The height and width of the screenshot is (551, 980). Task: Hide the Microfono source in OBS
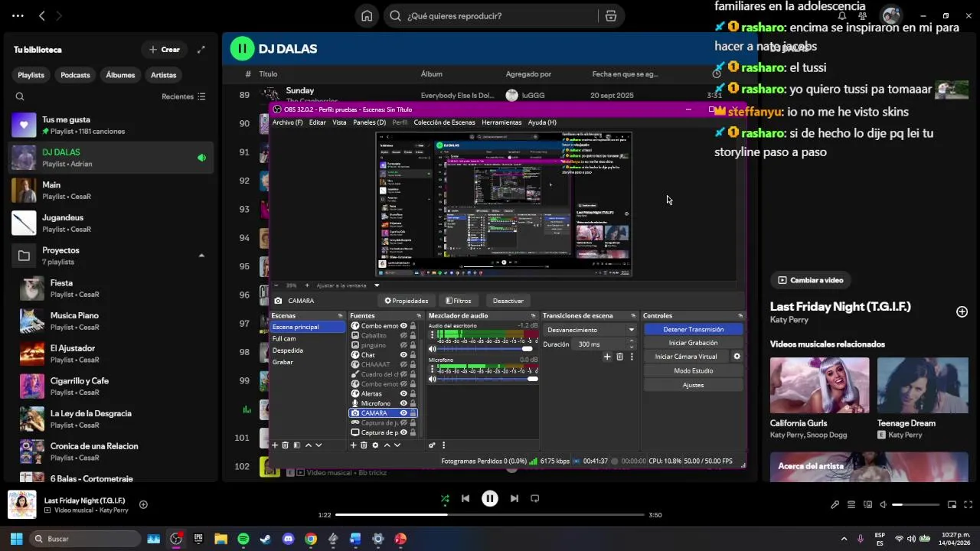pos(403,403)
